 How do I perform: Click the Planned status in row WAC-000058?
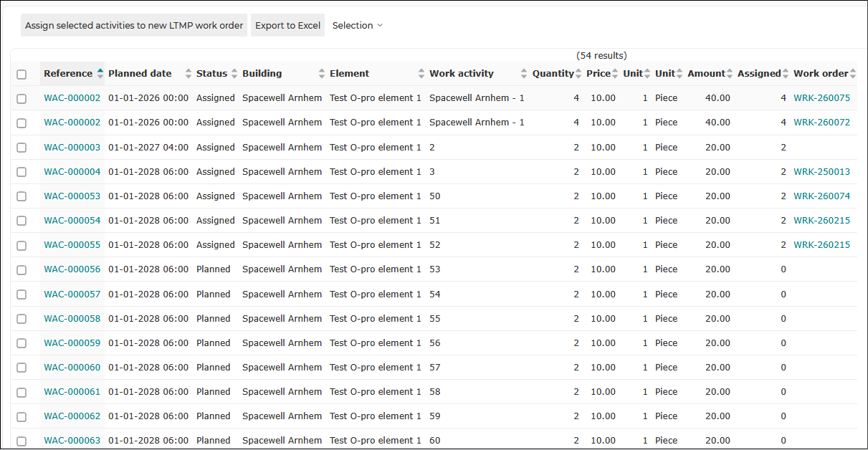click(214, 319)
